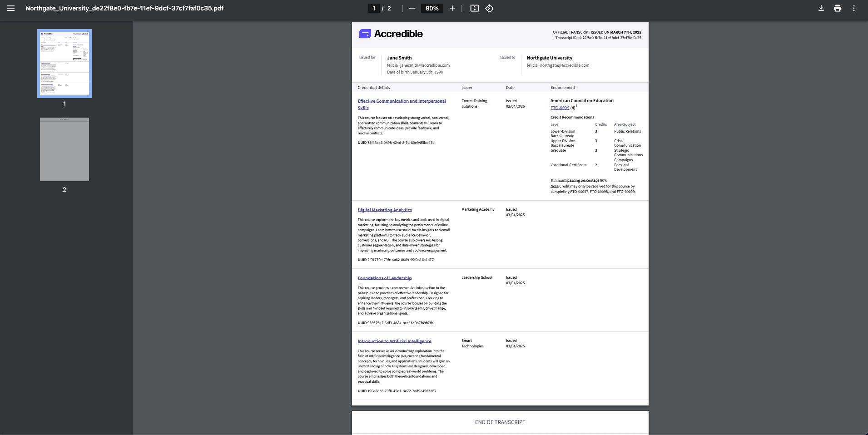The image size is (868, 435).
Task: Zoom out on the document
Action: click(x=412, y=8)
